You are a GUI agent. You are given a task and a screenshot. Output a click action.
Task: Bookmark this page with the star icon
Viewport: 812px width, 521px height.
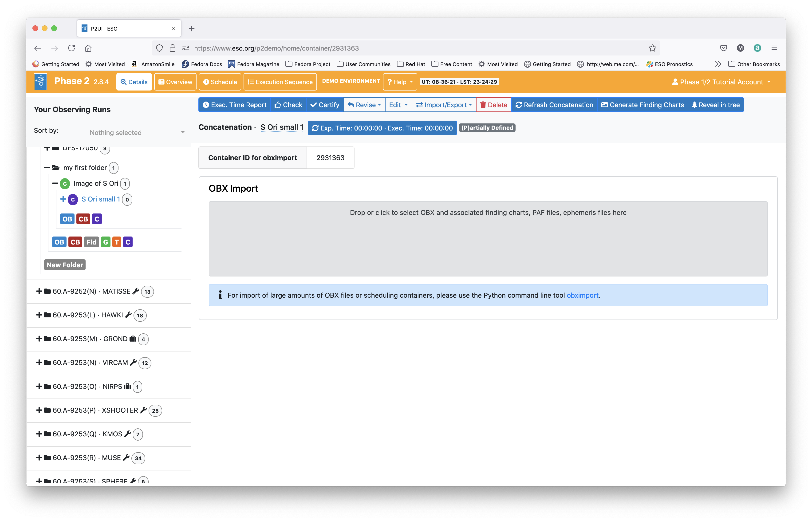[652, 48]
